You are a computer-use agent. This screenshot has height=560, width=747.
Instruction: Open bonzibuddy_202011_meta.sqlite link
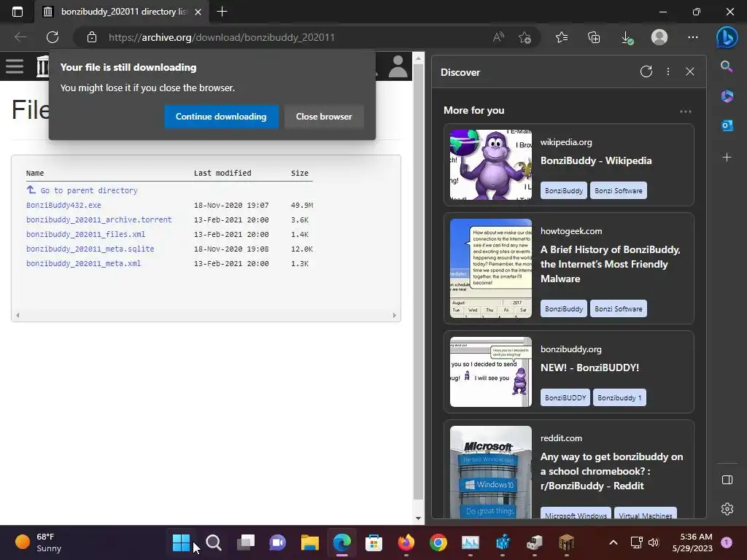click(x=90, y=249)
